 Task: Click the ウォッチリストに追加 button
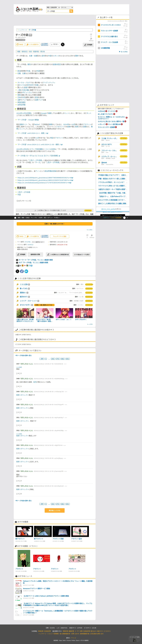pos(59,236)
